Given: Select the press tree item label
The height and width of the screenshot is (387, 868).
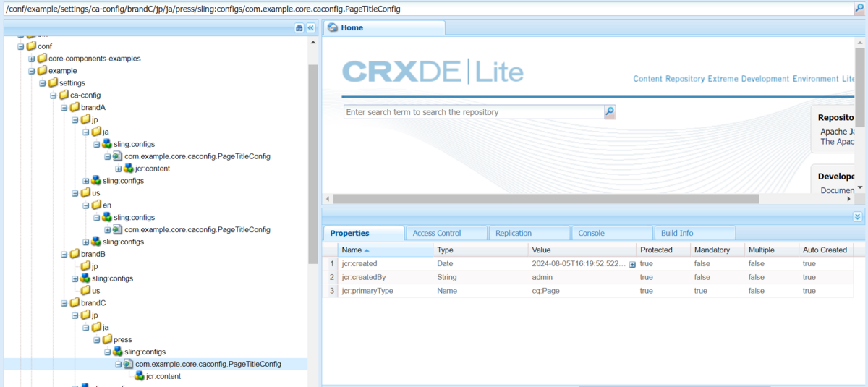Looking at the screenshot, I should tap(122, 340).
